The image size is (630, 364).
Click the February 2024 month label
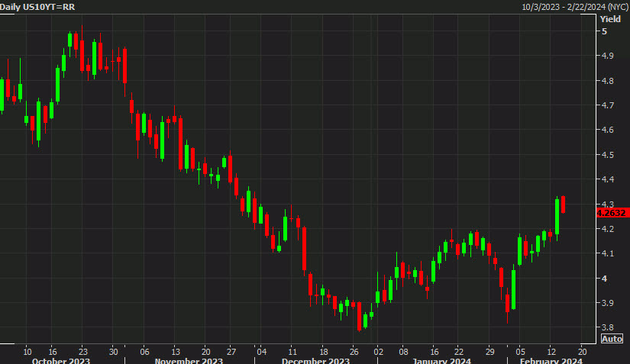click(x=551, y=360)
